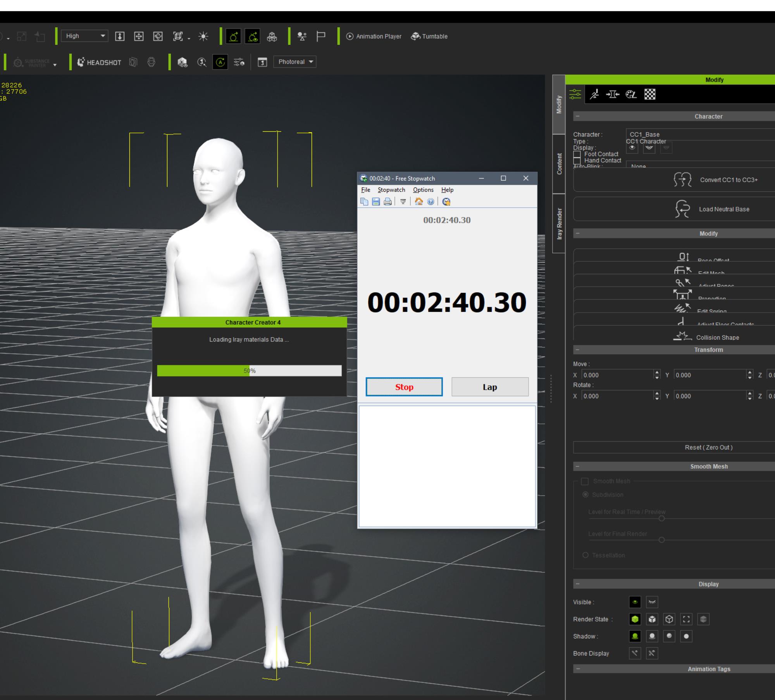
Task: Open File menu in Free Stopwatch
Action: tap(365, 190)
